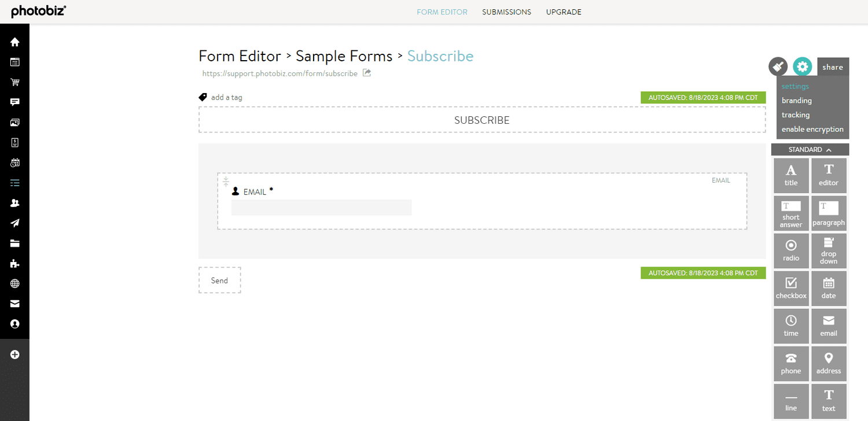Add a drop down field element
Image resolution: width=868 pixels, height=421 pixels.
(x=829, y=251)
